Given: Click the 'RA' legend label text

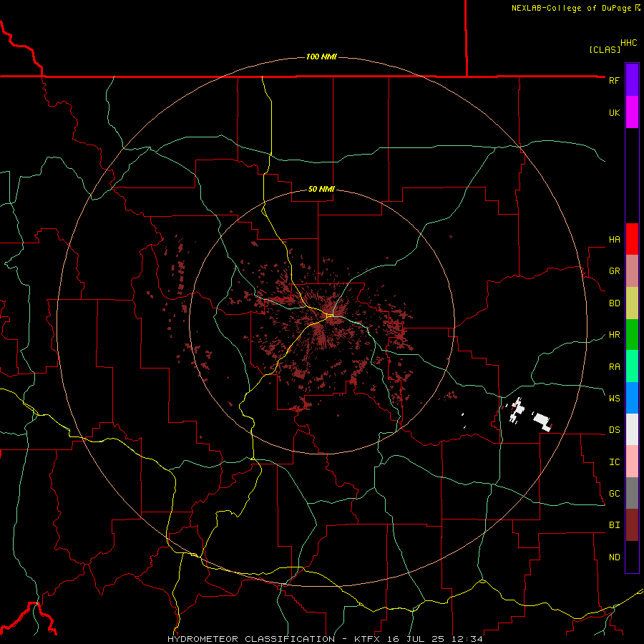Looking at the screenshot, I should coord(614,367).
